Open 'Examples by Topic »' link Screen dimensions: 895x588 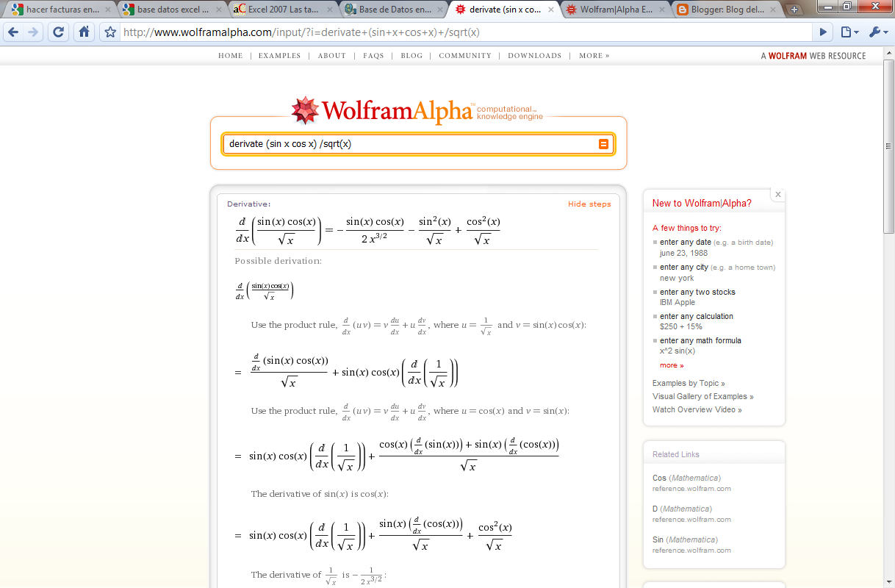coord(689,383)
